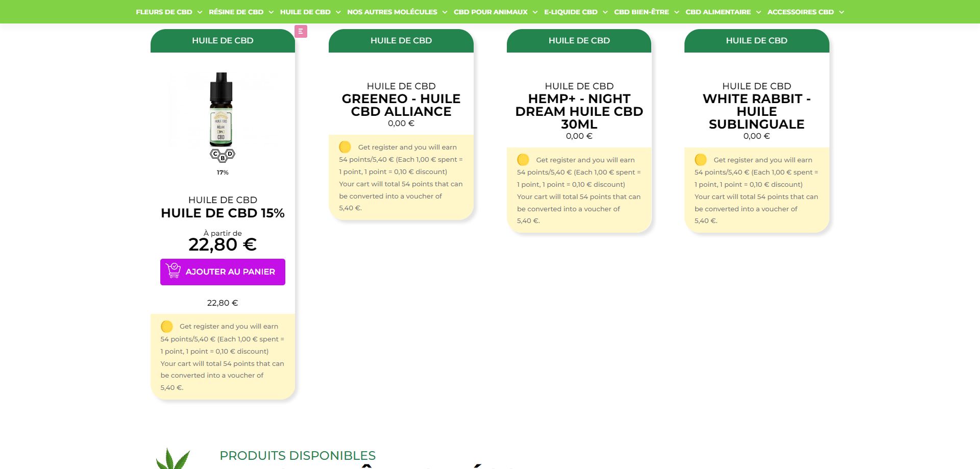Open the CBD Pour Animaux menu
Image resolution: width=980 pixels, height=469 pixels.
(x=491, y=12)
